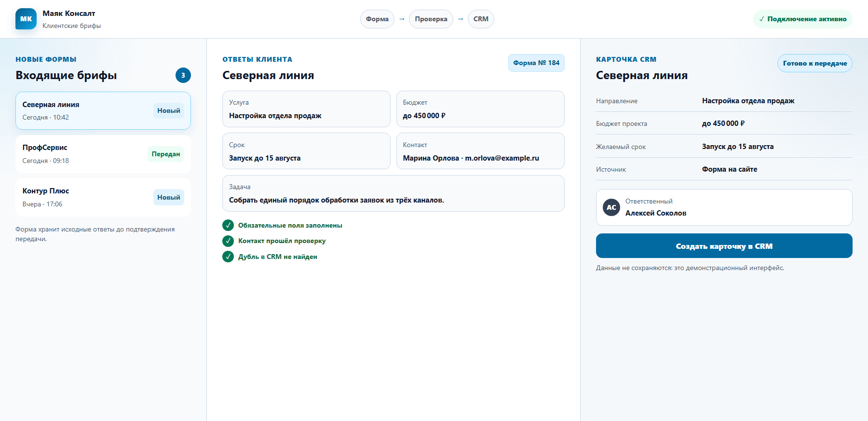Click the Контакт прошёл проверку text
Image resolution: width=868 pixels, height=421 pixels.
pos(282,241)
